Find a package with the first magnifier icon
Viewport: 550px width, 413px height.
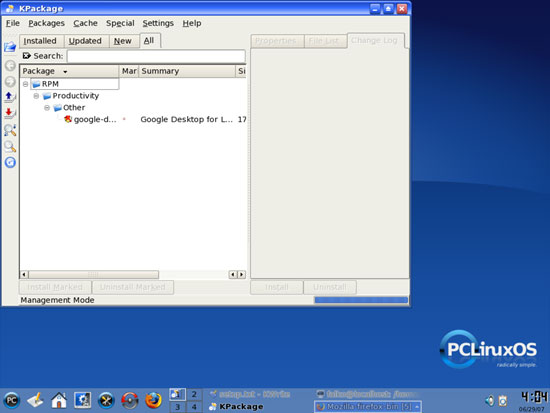pos(10,130)
